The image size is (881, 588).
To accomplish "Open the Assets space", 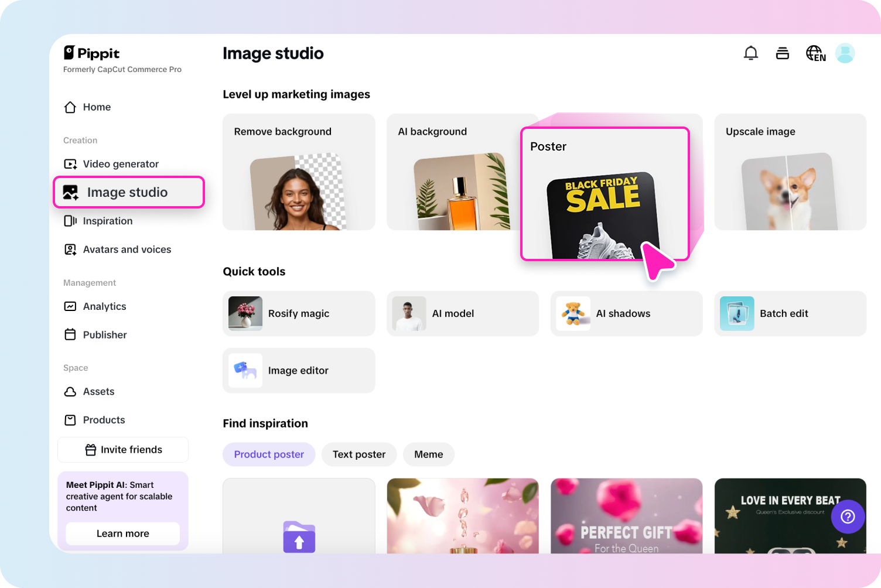I will (98, 391).
